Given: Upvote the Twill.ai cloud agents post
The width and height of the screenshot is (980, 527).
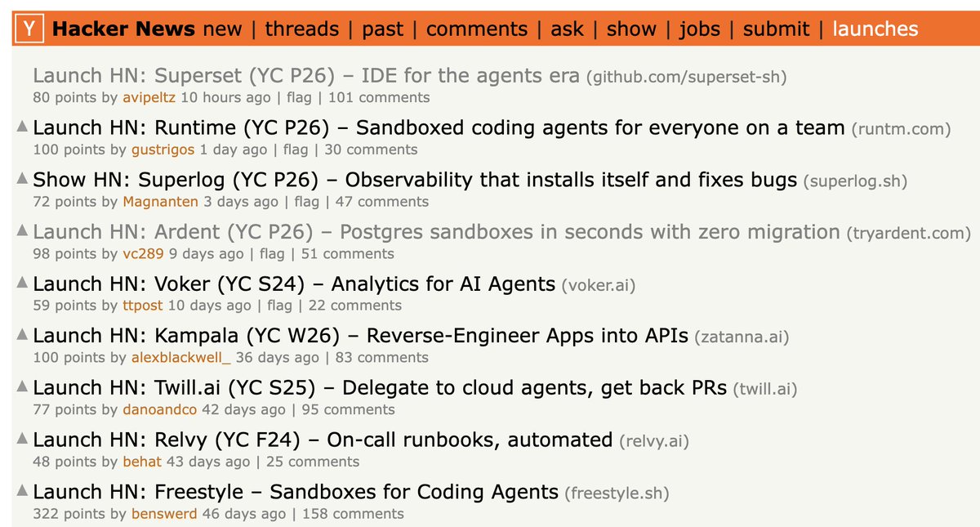Looking at the screenshot, I should click(22, 387).
